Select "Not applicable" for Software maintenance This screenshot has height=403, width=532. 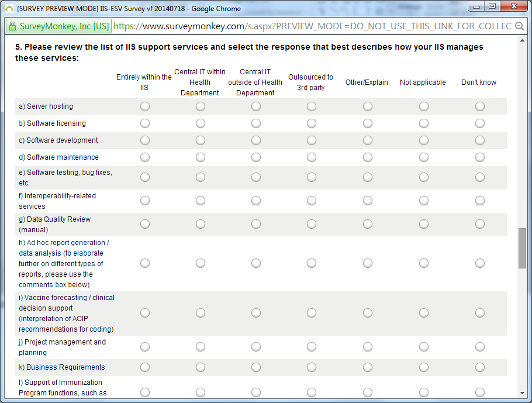tap(423, 157)
